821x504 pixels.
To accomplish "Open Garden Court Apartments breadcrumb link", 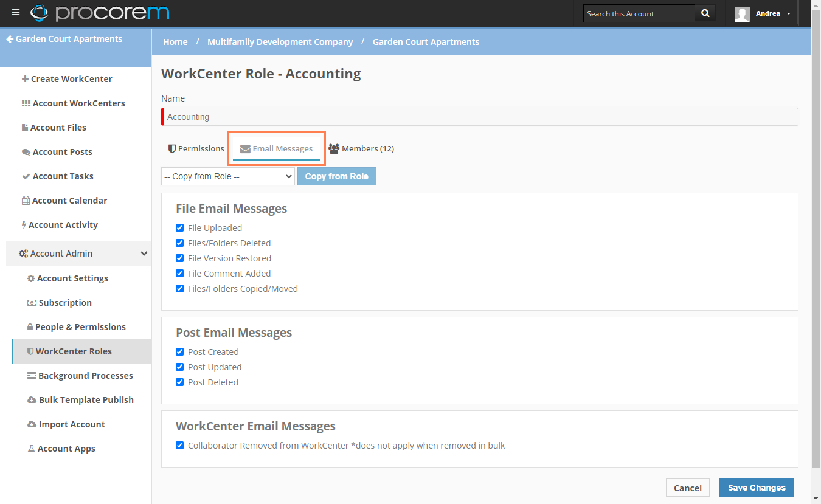I will tap(426, 42).
